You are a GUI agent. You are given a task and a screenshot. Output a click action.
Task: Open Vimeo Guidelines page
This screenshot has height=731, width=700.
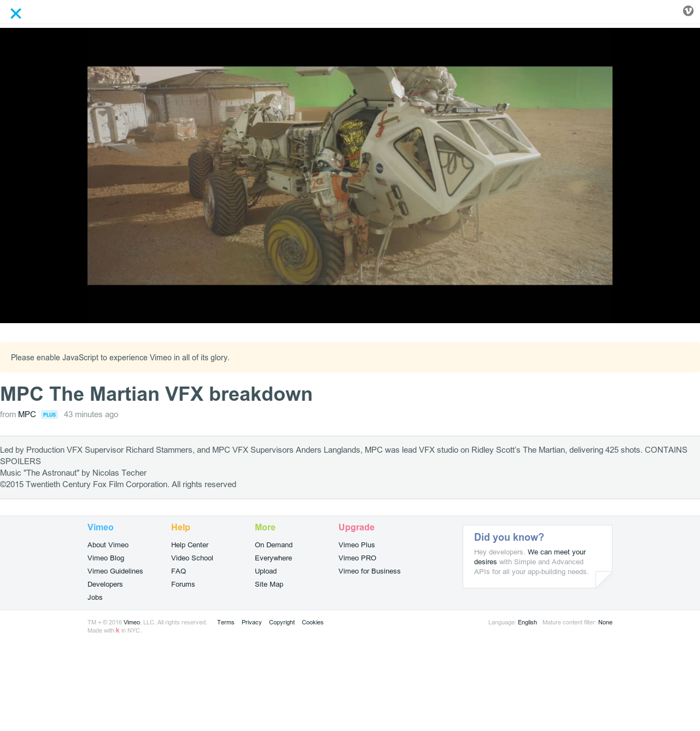pyautogui.click(x=115, y=571)
